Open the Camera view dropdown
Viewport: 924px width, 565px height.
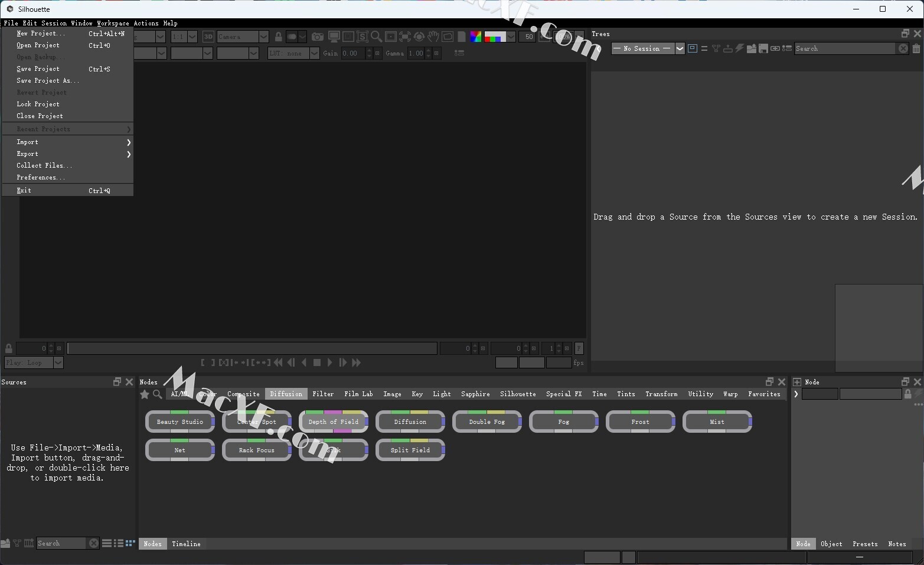[x=243, y=37]
